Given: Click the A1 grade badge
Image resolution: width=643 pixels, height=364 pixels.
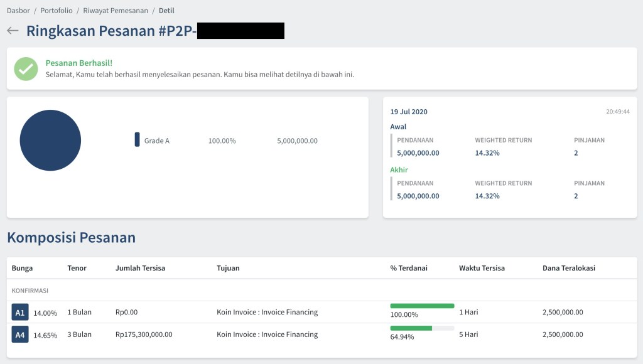Looking at the screenshot, I should (x=20, y=312).
